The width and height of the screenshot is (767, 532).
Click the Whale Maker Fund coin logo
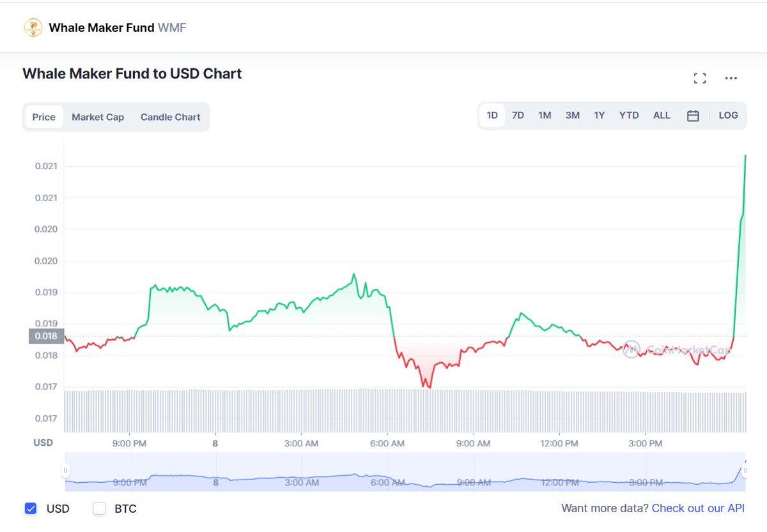tap(33, 27)
